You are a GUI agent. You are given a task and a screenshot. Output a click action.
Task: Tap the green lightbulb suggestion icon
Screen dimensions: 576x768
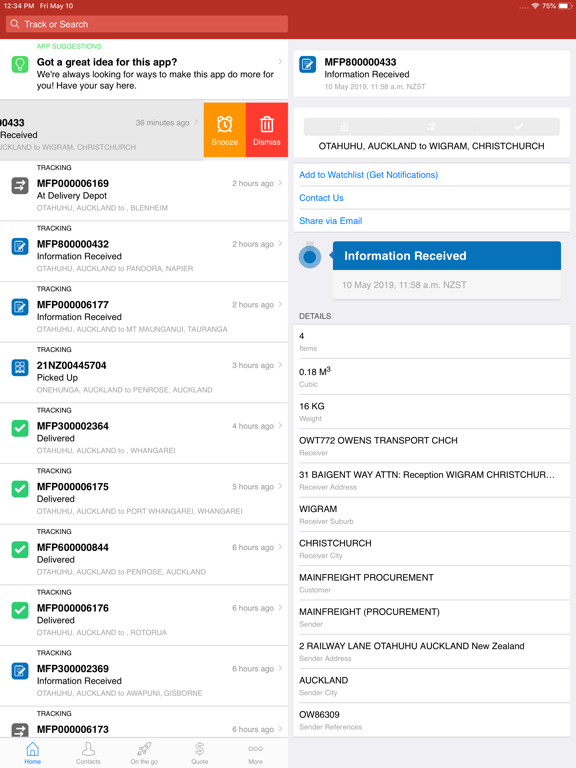click(x=20, y=65)
